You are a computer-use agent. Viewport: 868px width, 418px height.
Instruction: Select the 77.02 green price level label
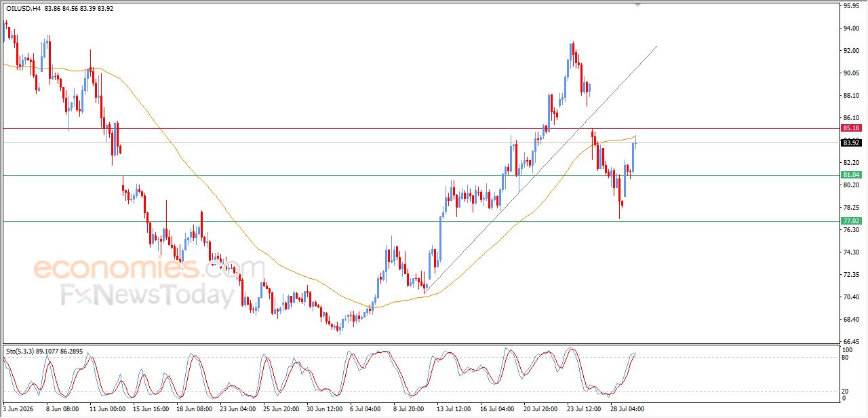tap(851, 221)
